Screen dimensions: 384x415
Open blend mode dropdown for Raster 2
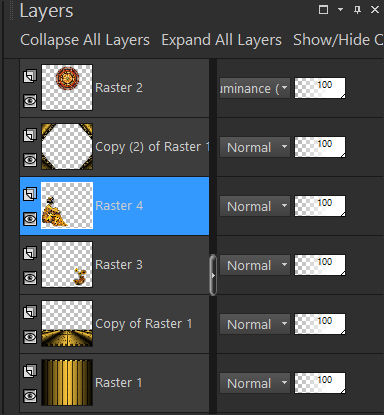[x=255, y=88]
